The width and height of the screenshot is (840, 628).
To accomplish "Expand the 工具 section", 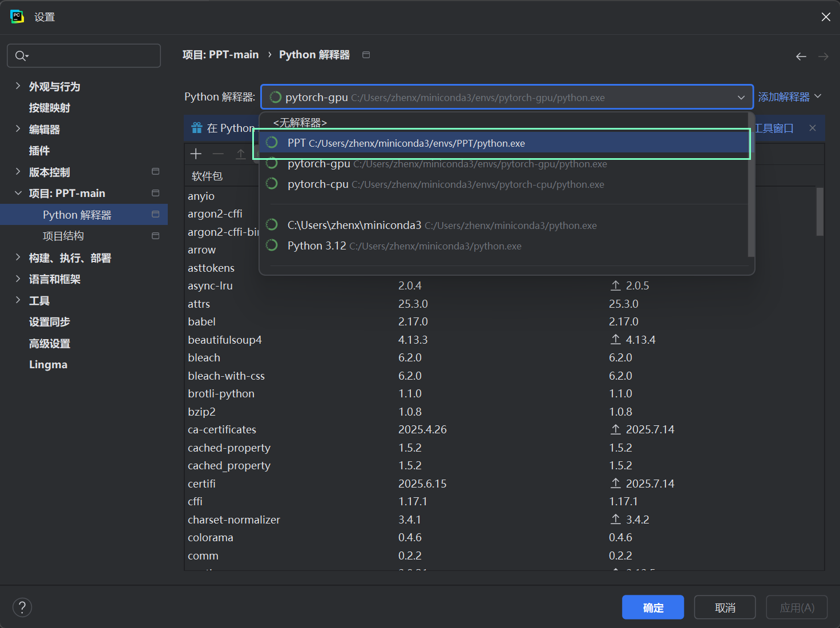I will click(x=18, y=300).
